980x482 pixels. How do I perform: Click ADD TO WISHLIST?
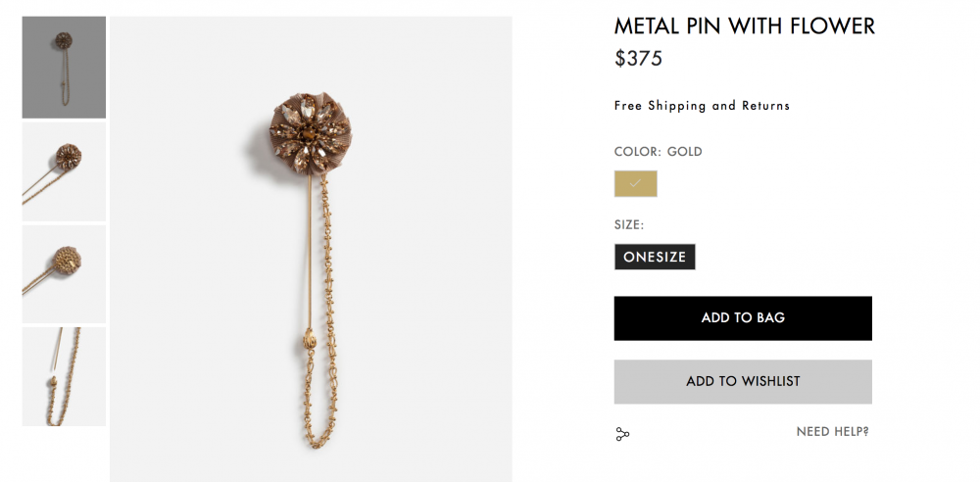[743, 381]
